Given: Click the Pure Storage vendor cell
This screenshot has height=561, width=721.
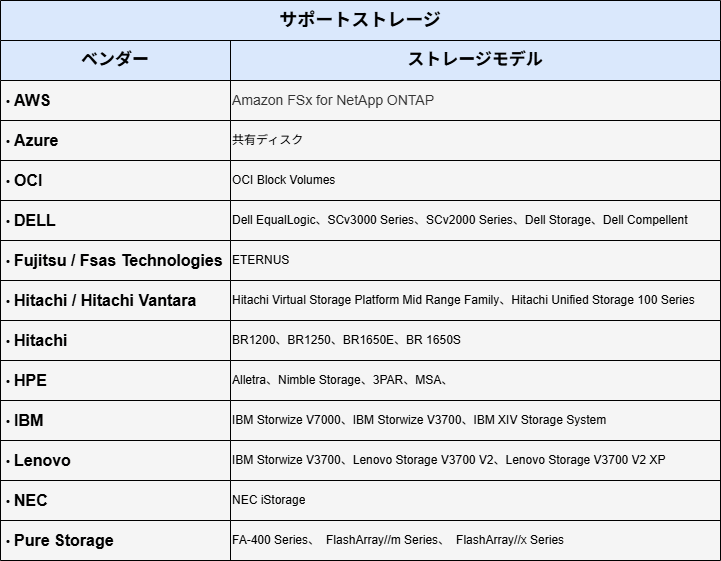Looking at the screenshot, I should pyautogui.click(x=63, y=540).
